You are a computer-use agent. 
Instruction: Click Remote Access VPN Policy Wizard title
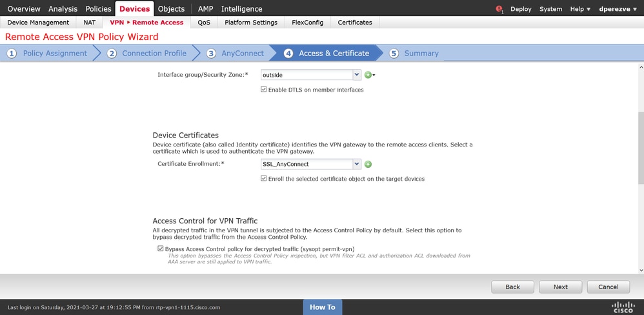(81, 37)
